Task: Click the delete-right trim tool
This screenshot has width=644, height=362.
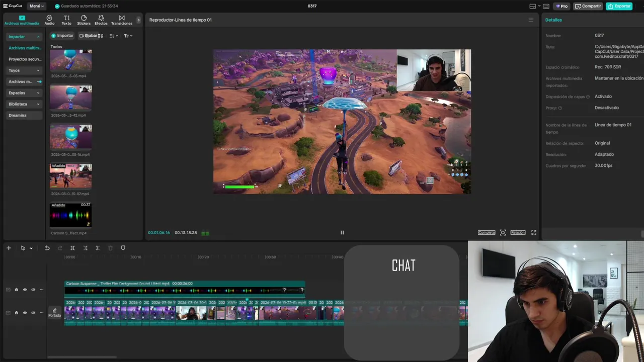Action: [98, 248]
